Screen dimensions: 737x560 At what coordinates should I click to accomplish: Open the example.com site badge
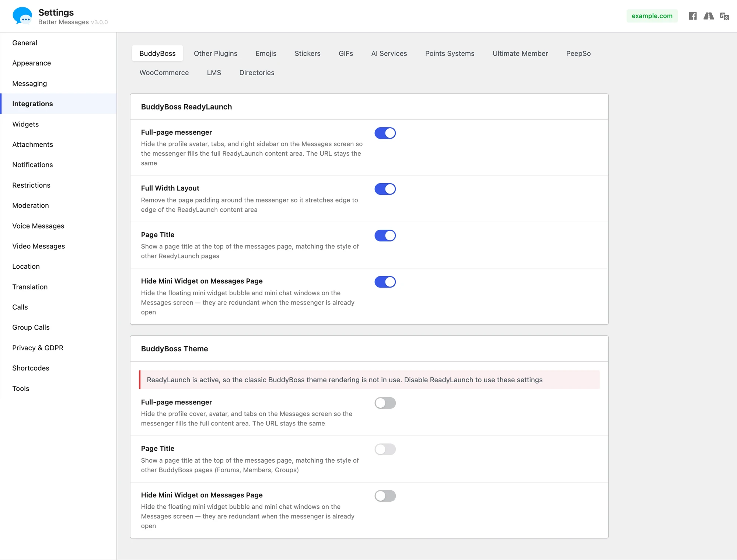click(652, 16)
